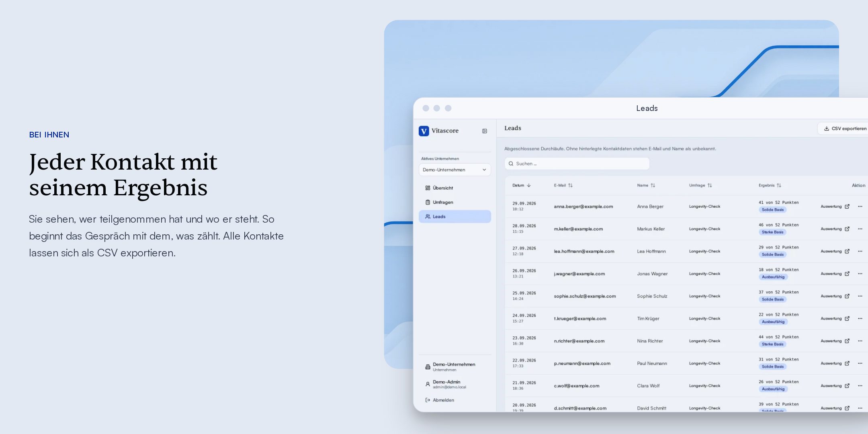Click the date 25.09.2026
Image resolution: width=868 pixels, height=434 pixels.
(524, 293)
